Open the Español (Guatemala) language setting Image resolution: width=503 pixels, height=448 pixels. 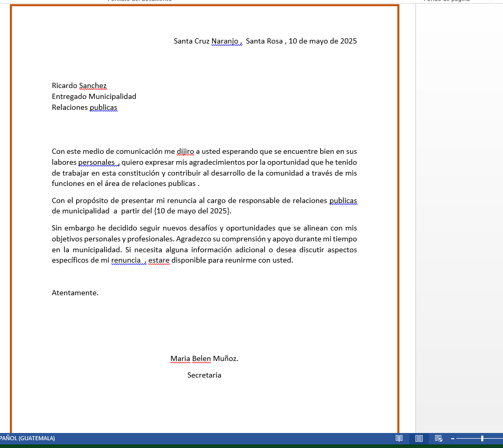tap(27, 438)
